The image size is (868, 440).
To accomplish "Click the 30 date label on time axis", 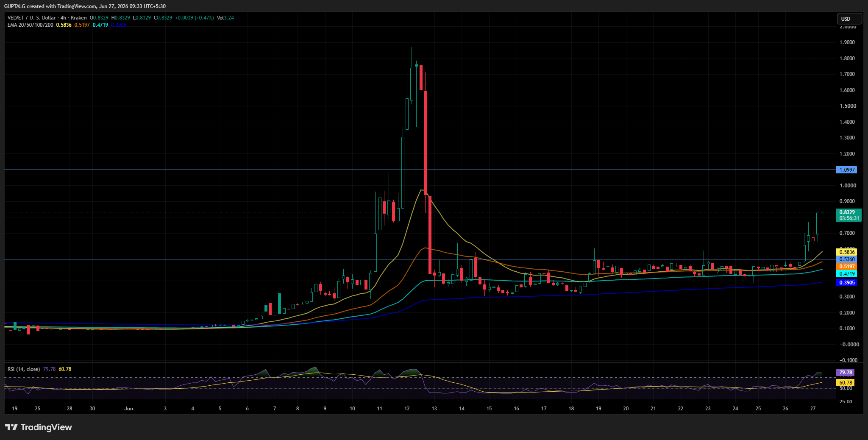I will [92, 409].
